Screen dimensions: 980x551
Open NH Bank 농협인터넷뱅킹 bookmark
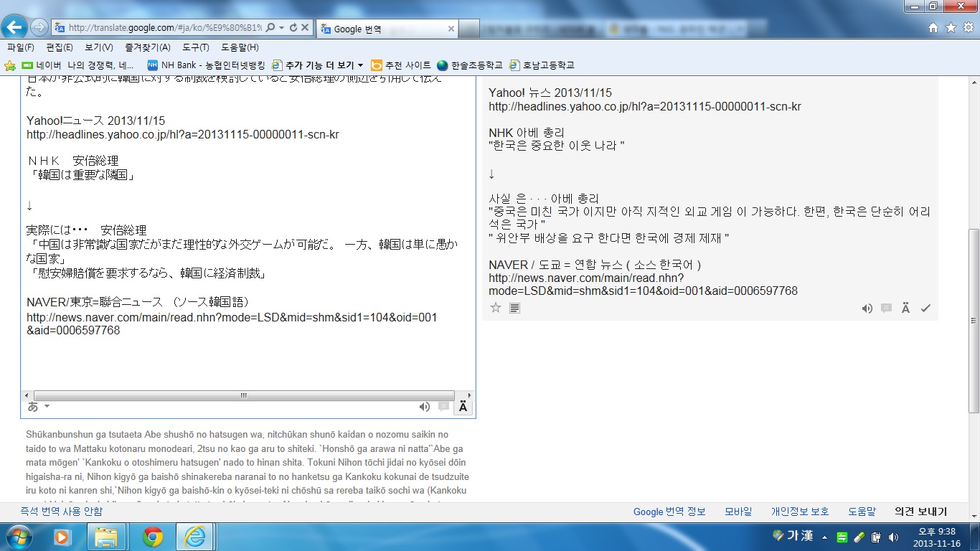click(206, 65)
